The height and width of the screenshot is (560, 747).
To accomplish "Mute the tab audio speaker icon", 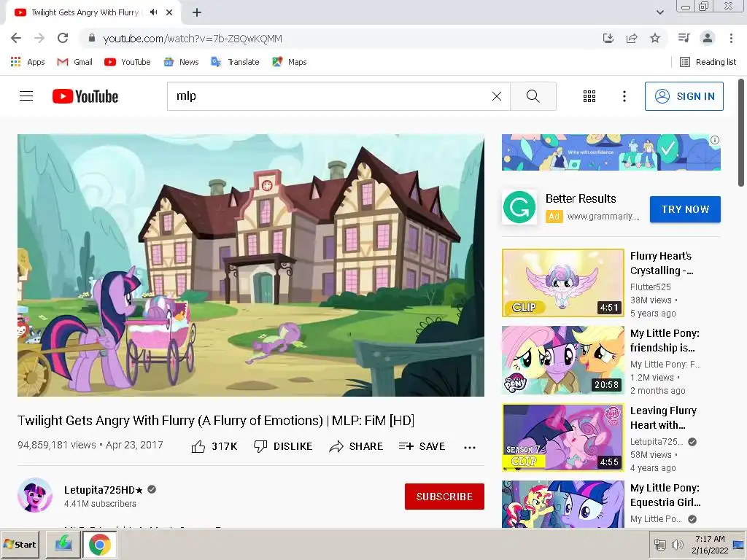I will 153,12.
